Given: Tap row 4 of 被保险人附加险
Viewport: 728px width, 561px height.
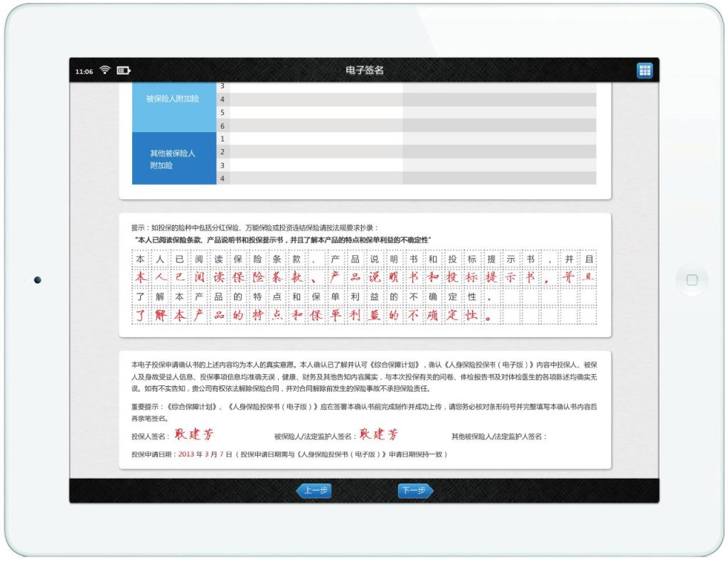Looking at the screenshot, I should coord(406,100).
